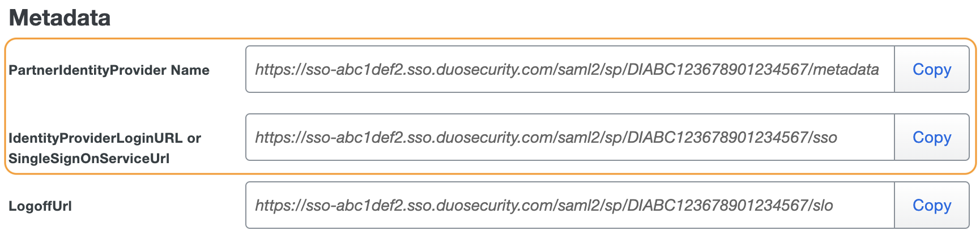Click the PartnerIdentityProvider Name URL field

click(x=569, y=69)
